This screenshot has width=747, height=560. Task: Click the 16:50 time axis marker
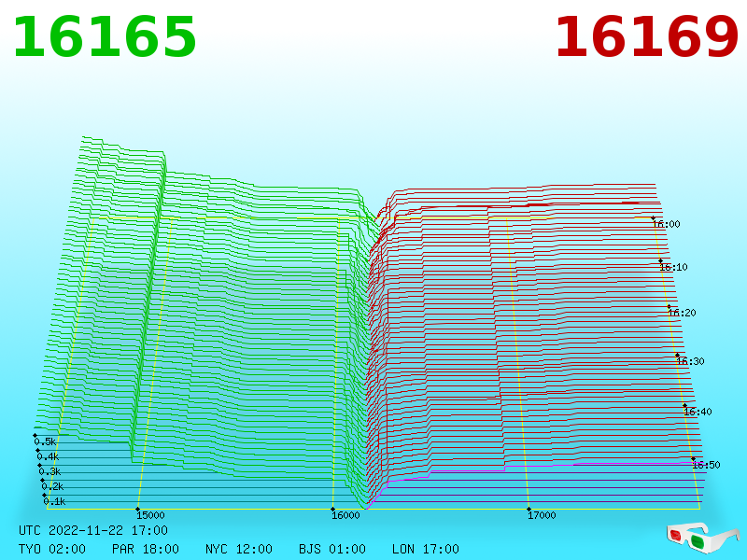pos(706,465)
